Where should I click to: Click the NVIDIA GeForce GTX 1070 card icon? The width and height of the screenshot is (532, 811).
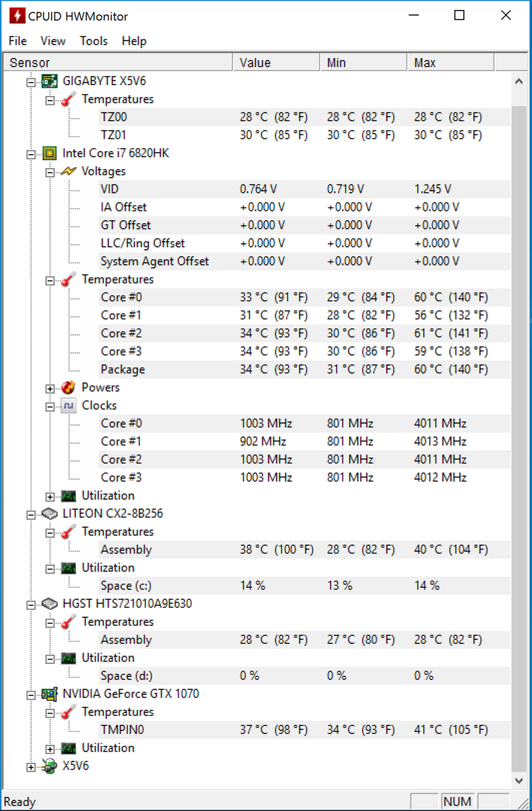[49, 694]
